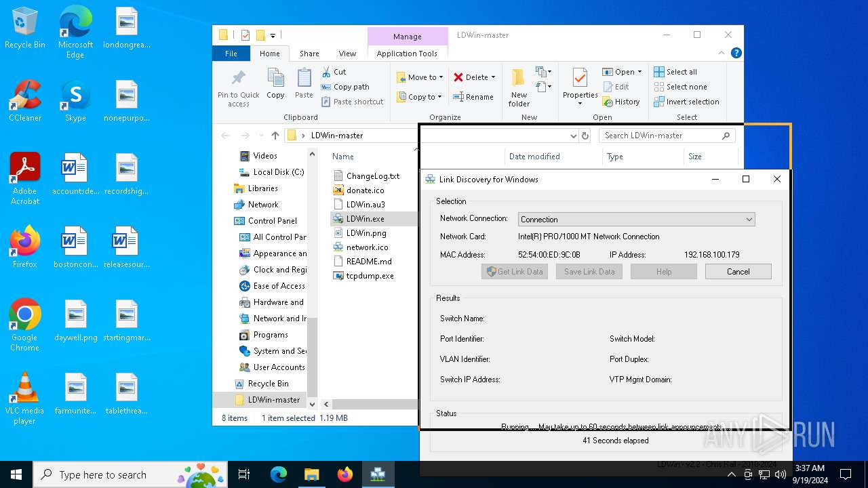Refresh the LDWin-master folder view

point(585,136)
